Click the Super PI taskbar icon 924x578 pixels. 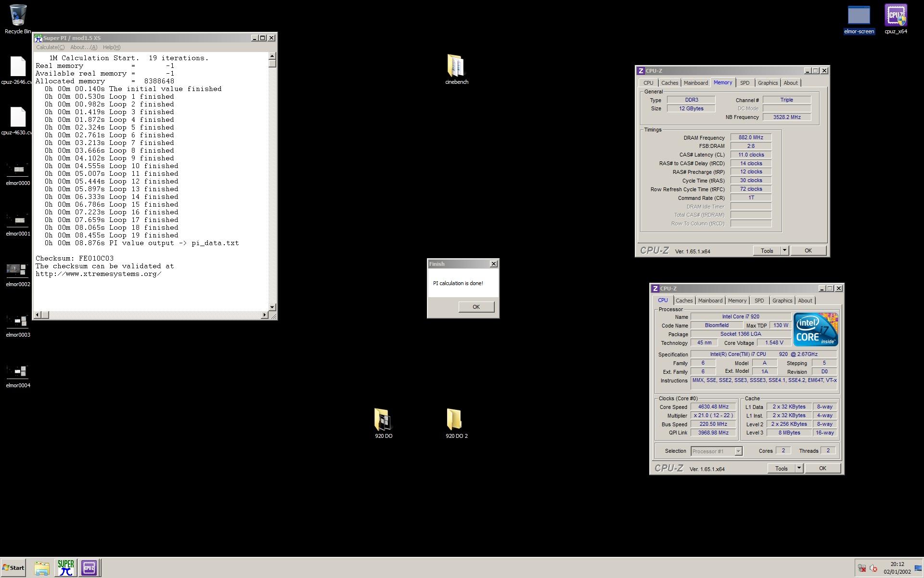(65, 568)
